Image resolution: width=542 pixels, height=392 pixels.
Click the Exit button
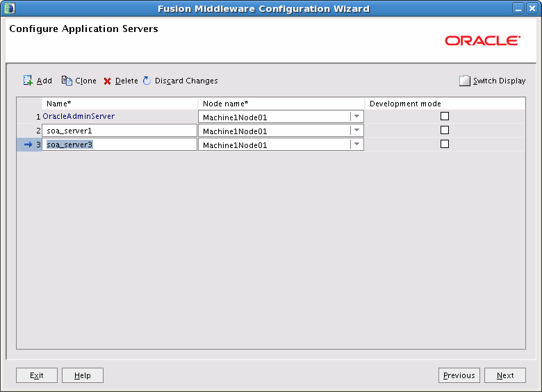pos(37,375)
